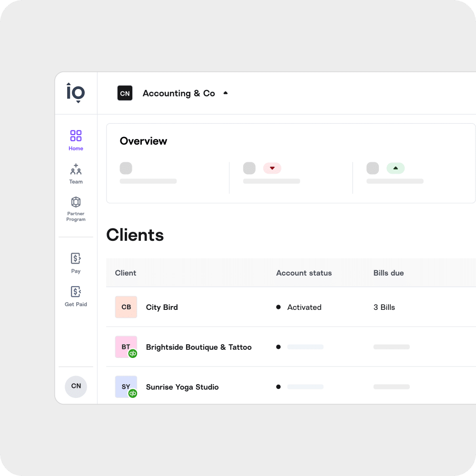Click the Overview heading
The image size is (476, 476).
(x=143, y=141)
